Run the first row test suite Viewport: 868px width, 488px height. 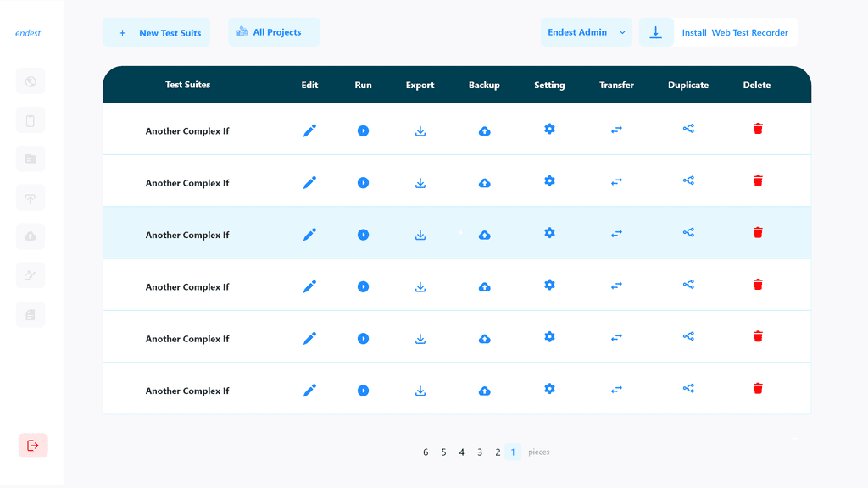coord(363,130)
